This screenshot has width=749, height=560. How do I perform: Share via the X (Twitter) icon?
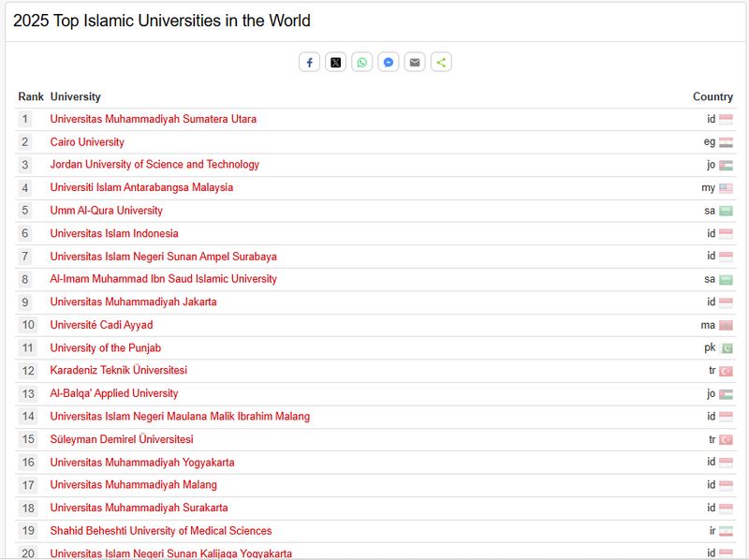click(336, 62)
